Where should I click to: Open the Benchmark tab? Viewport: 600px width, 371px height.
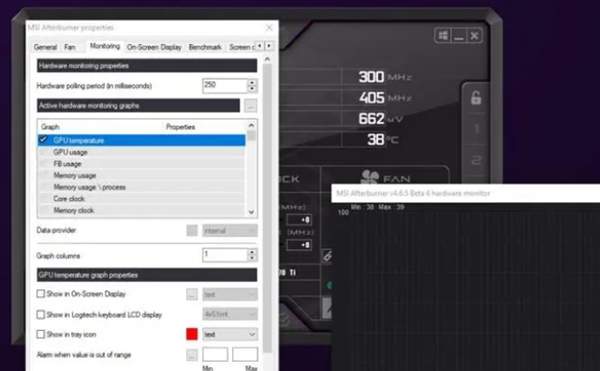pos(205,47)
